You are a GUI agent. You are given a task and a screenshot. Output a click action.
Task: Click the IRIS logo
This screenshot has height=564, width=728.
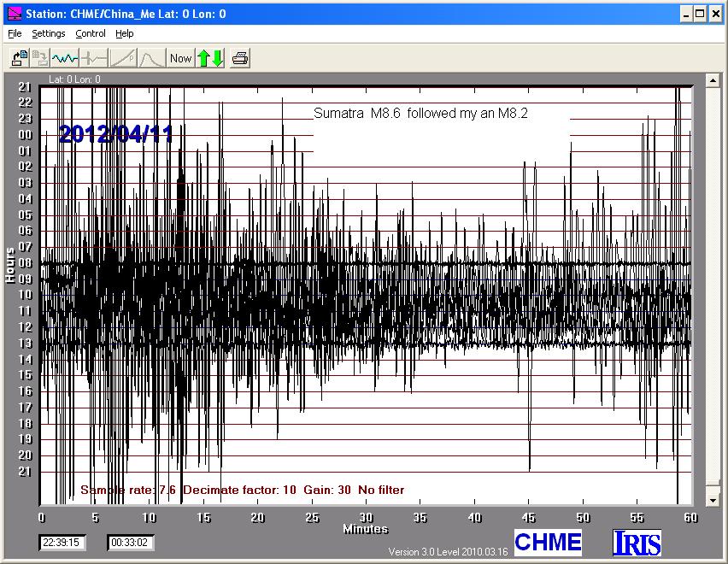(x=637, y=543)
